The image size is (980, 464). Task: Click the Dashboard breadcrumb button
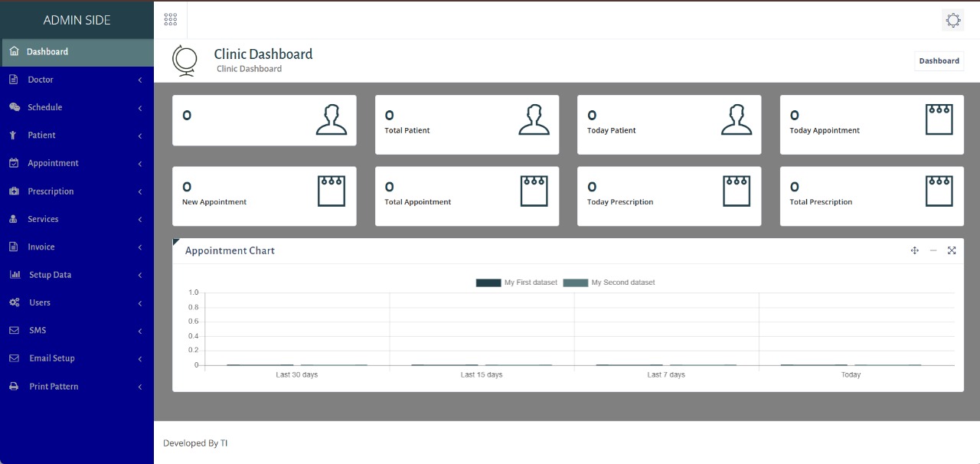(x=939, y=61)
